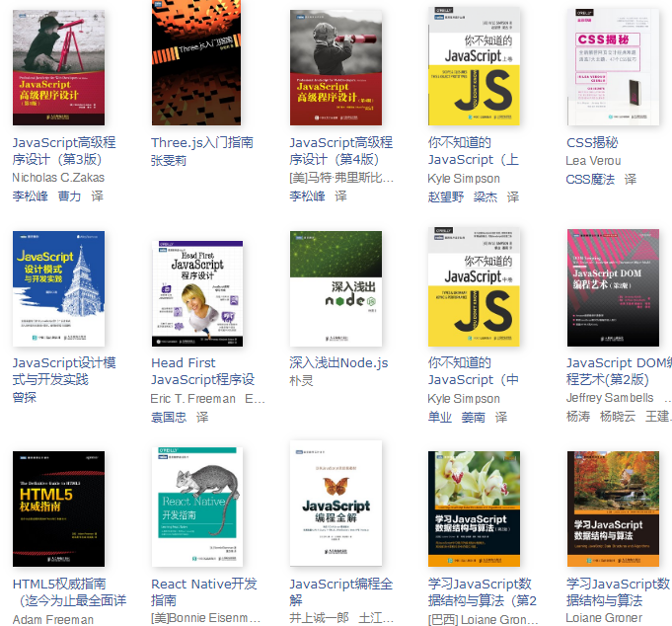Click translator link 梁杰
The width and height of the screenshot is (672, 626).
[x=485, y=196]
